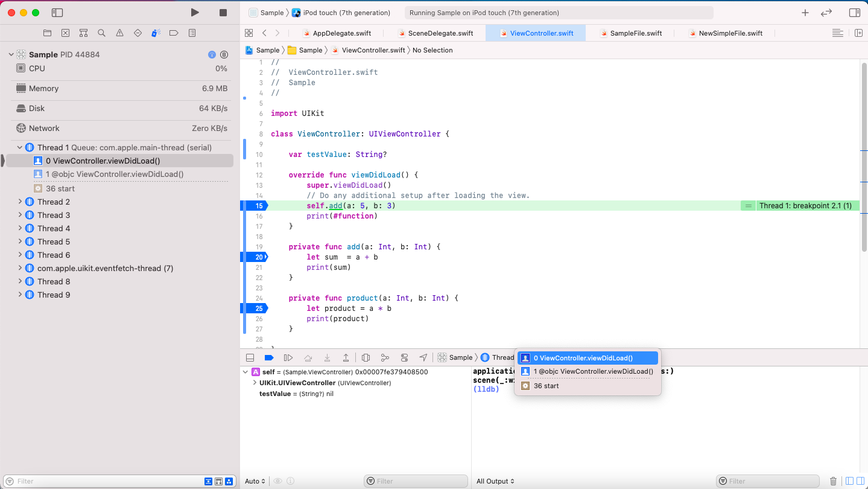Stop the running Sample app
The image size is (868, 489).
pos(223,13)
